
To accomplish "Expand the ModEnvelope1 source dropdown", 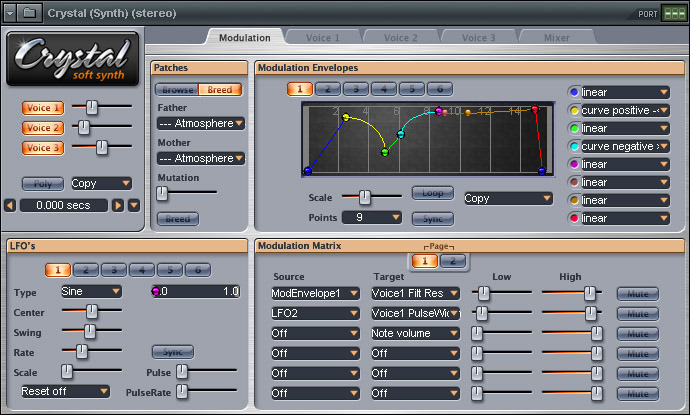I will (314, 293).
